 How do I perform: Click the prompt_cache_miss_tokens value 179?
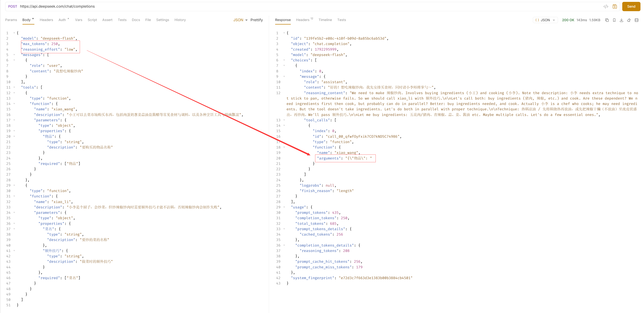tap(359, 267)
